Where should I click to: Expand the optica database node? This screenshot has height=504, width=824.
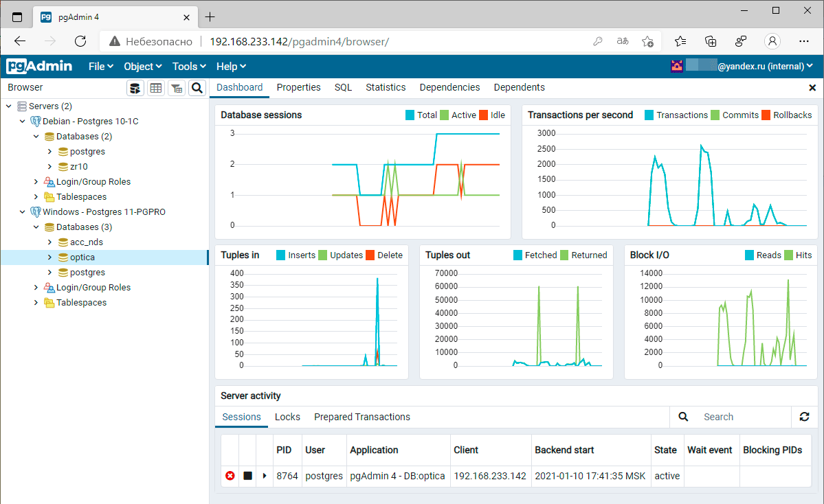tap(49, 257)
